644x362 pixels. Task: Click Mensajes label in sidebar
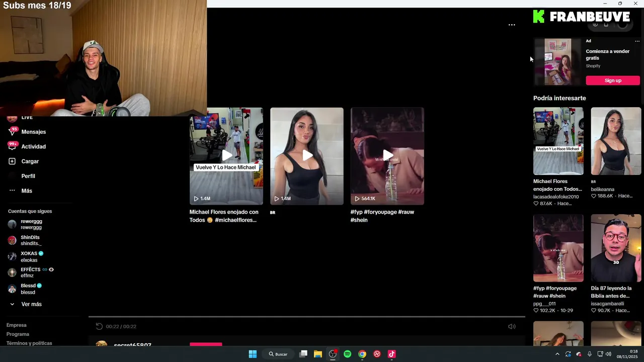[x=34, y=132]
